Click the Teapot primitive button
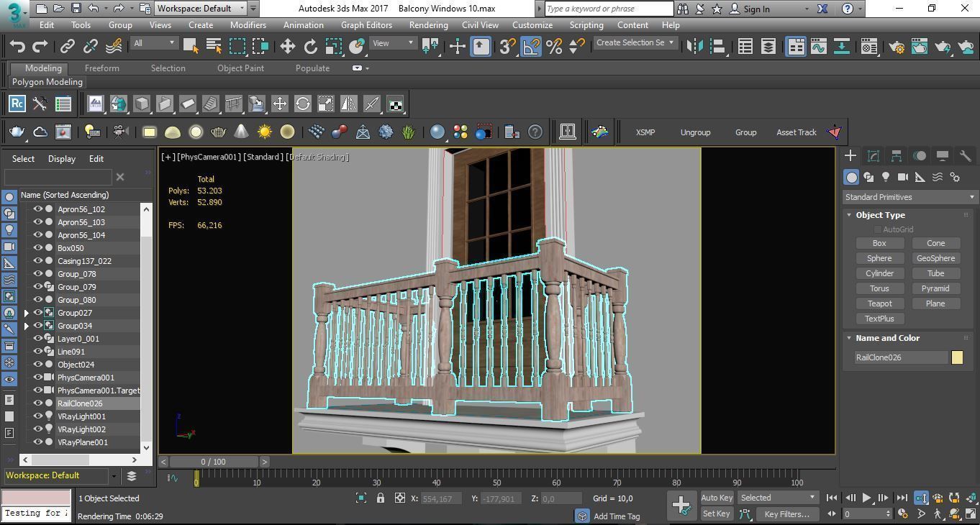The height and width of the screenshot is (525, 980). pos(879,303)
